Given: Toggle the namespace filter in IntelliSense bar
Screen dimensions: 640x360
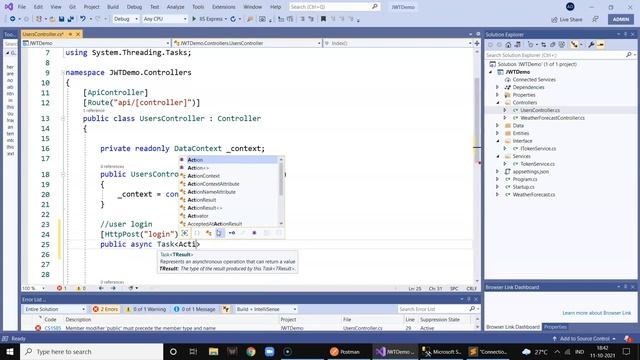Looking at the screenshot, I should (197, 233).
